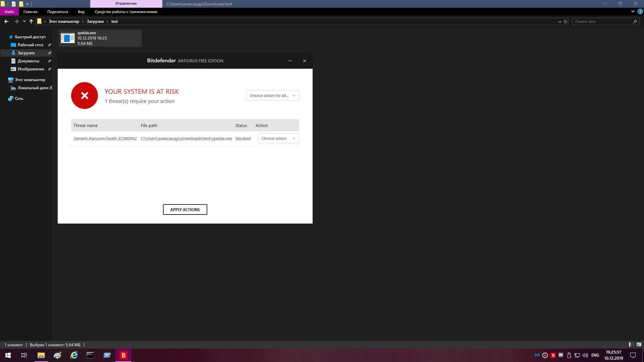Open the Файл ribbon menu

[x=9, y=12]
